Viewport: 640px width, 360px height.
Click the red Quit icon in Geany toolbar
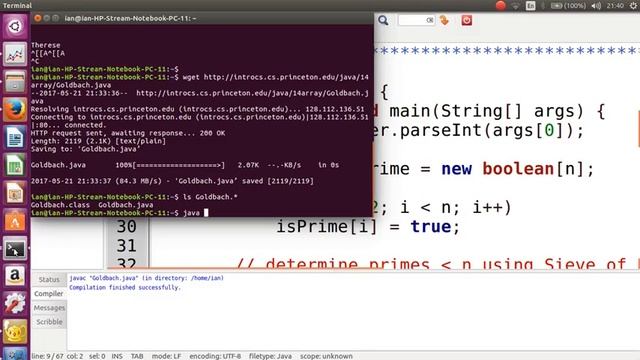point(467,20)
